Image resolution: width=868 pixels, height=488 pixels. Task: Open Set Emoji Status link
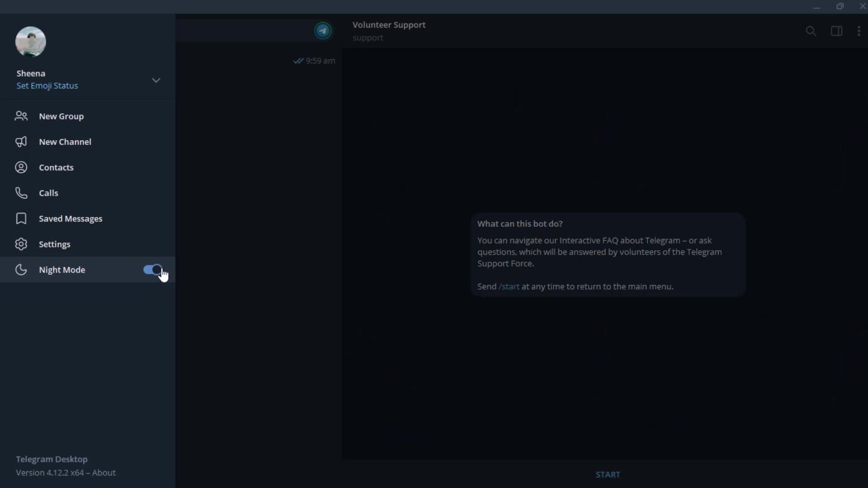[47, 86]
